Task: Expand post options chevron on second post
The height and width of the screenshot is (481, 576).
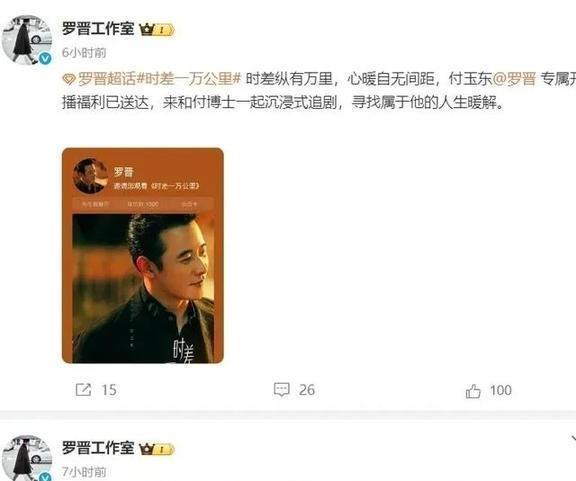Action: point(572,439)
